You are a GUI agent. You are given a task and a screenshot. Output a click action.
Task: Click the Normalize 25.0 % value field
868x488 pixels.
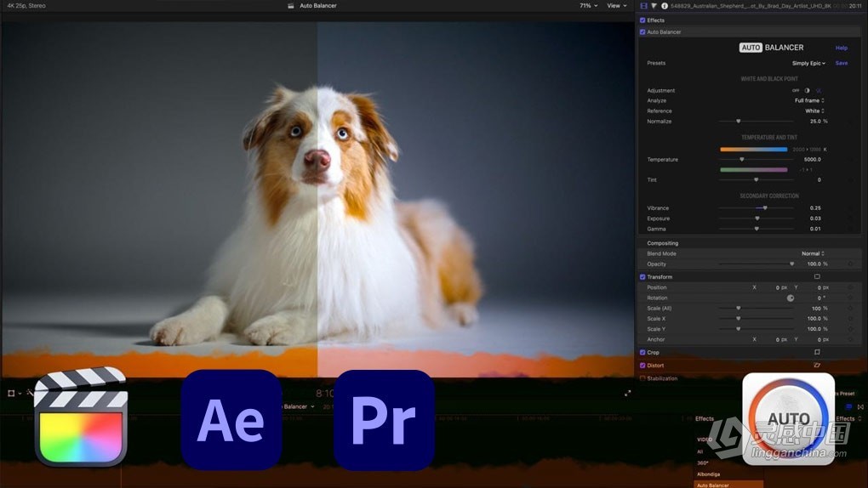818,122
